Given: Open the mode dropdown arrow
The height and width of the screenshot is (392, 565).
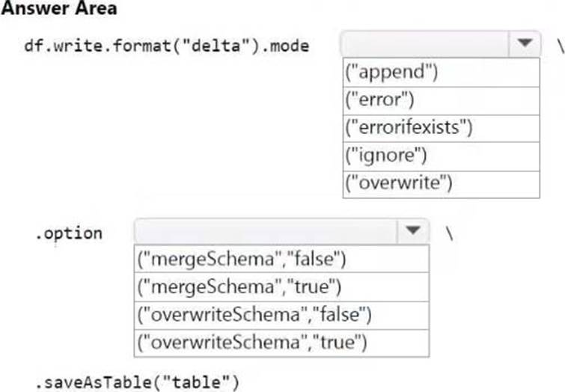Looking at the screenshot, I should [x=525, y=43].
